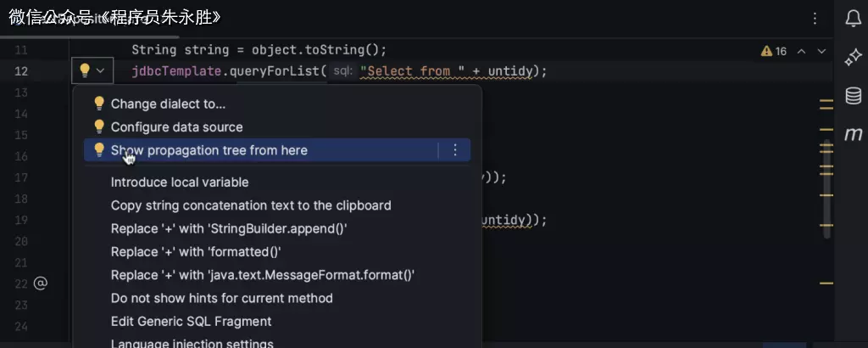
Task: Choose 'Introduce local variable' action
Action: point(180,182)
